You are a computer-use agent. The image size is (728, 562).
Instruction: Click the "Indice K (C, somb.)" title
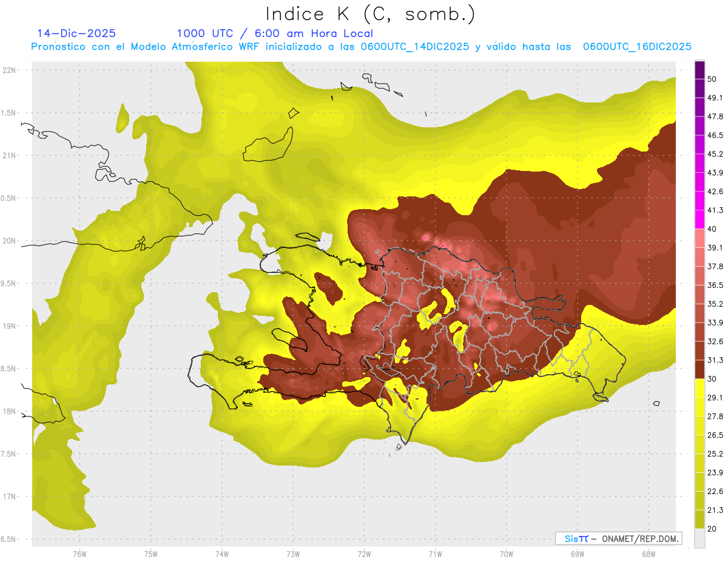tap(369, 14)
